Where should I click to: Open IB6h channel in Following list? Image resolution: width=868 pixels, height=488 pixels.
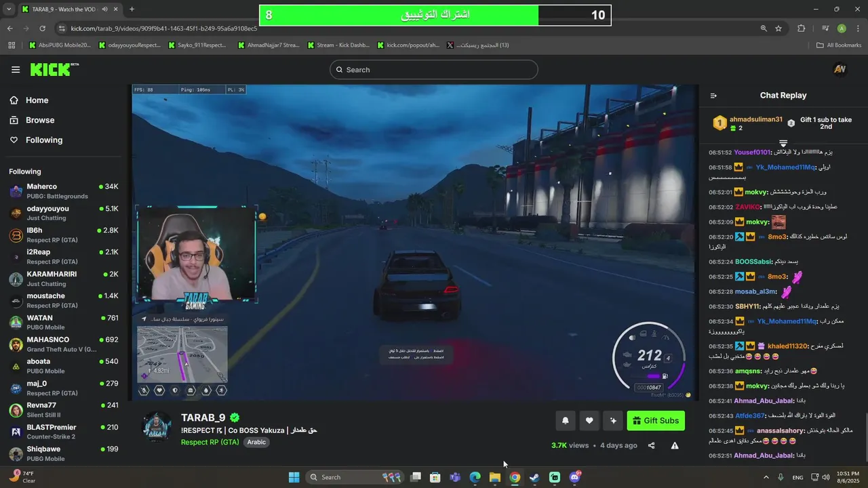tap(64, 235)
